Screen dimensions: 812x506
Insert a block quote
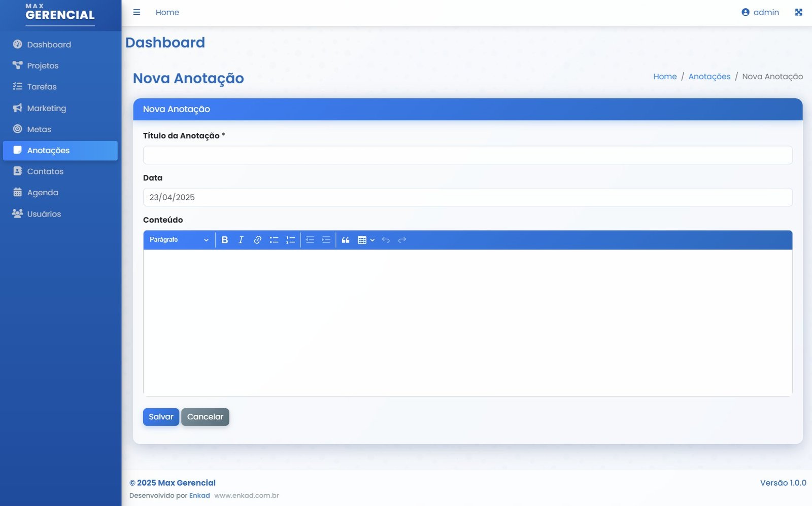[x=346, y=240]
